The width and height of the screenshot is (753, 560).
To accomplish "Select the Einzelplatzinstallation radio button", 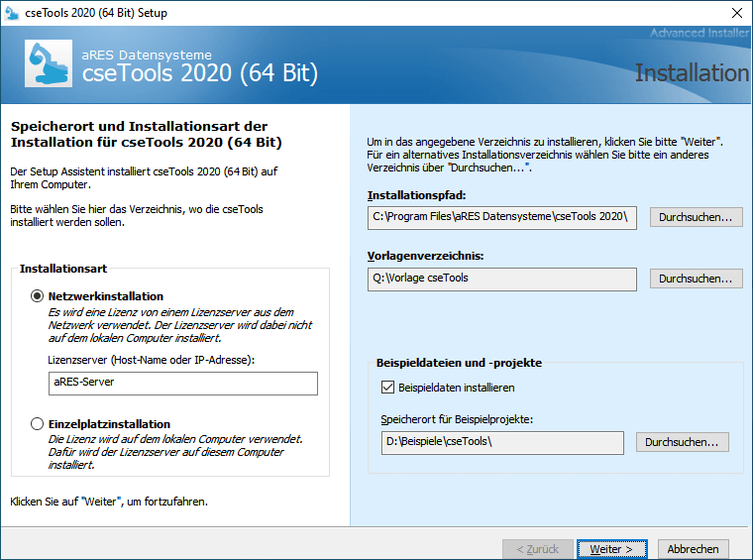I will point(38,424).
